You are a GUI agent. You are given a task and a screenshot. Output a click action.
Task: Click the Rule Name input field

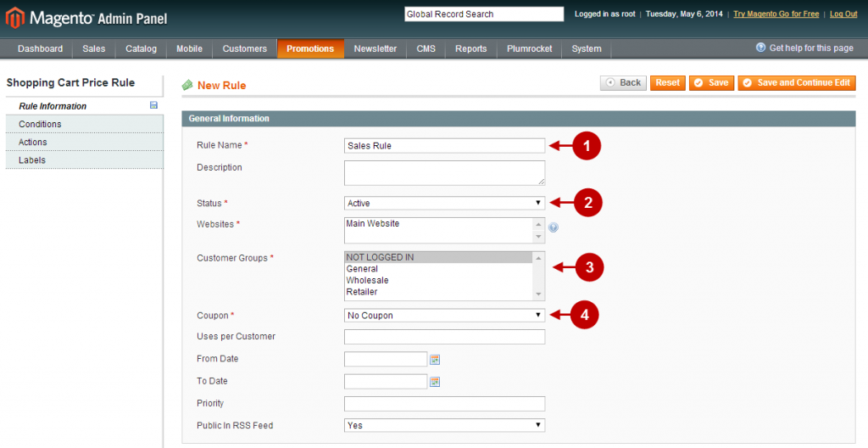tap(444, 146)
